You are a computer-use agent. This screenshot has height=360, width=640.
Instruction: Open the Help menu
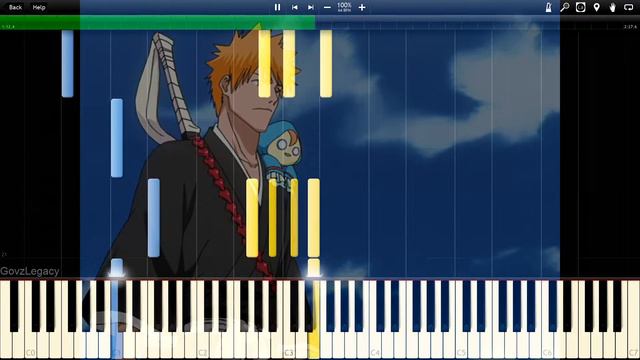pos(39,7)
